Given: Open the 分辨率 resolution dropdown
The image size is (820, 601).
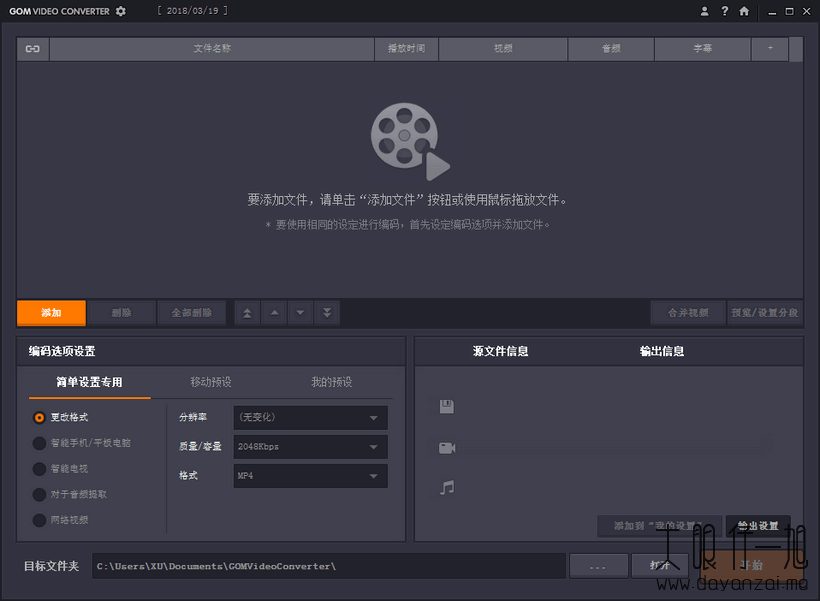Looking at the screenshot, I should pyautogui.click(x=311, y=417).
